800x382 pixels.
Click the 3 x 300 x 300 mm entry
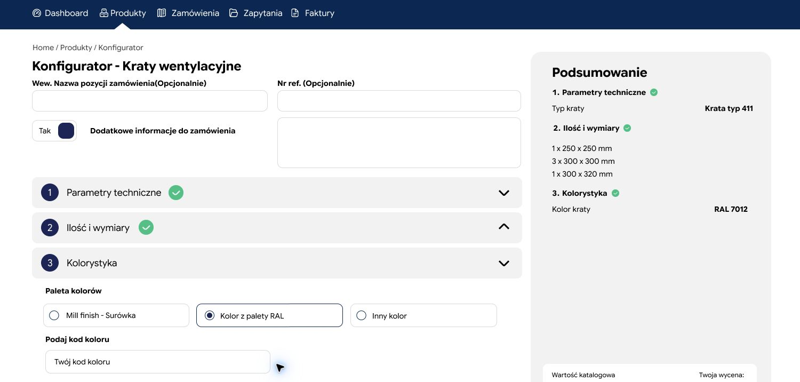pos(583,161)
